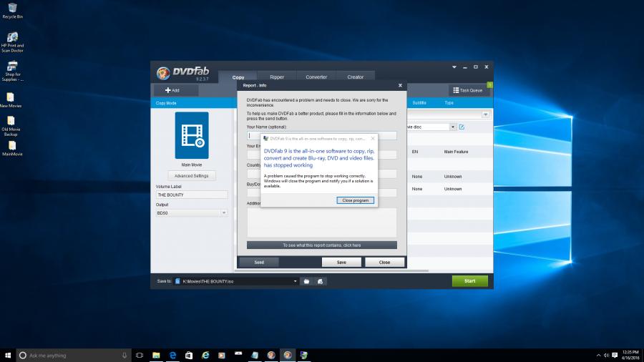Expand the source row dropdown arrow under Type
Image resolution: width=644 pixels, height=362 pixels.
485,114
